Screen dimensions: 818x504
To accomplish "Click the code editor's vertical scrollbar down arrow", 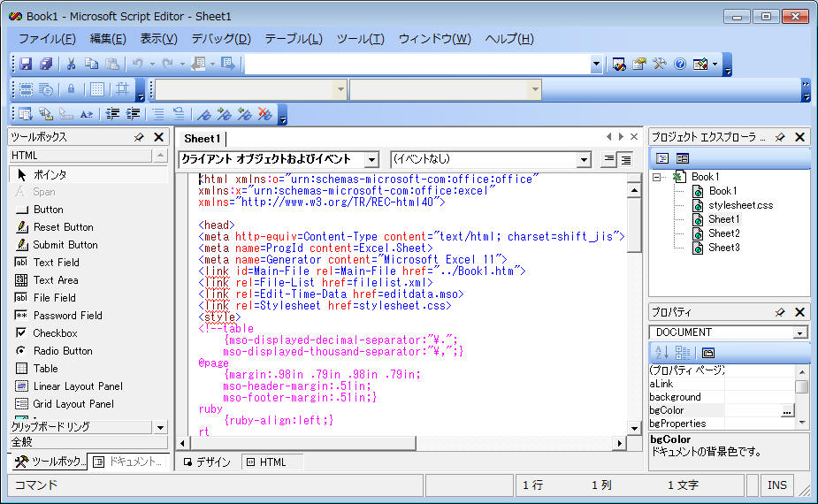I will pyautogui.click(x=633, y=427).
